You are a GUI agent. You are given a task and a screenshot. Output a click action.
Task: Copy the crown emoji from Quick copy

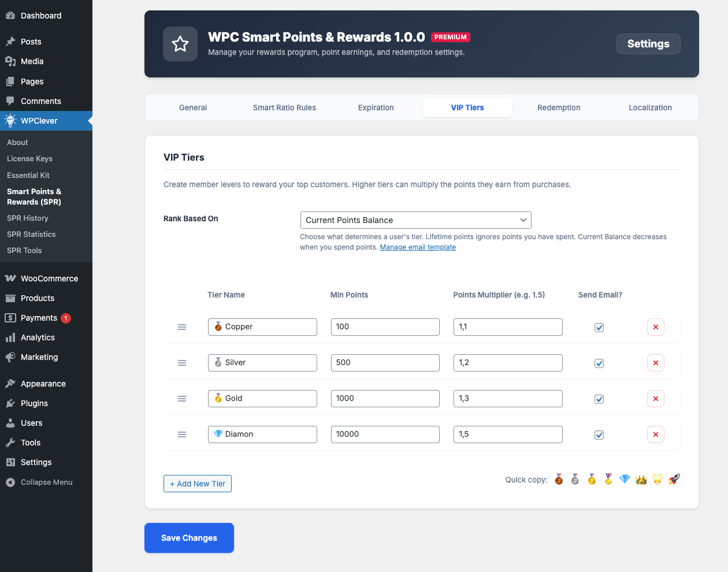pyautogui.click(x=641, y=479)
